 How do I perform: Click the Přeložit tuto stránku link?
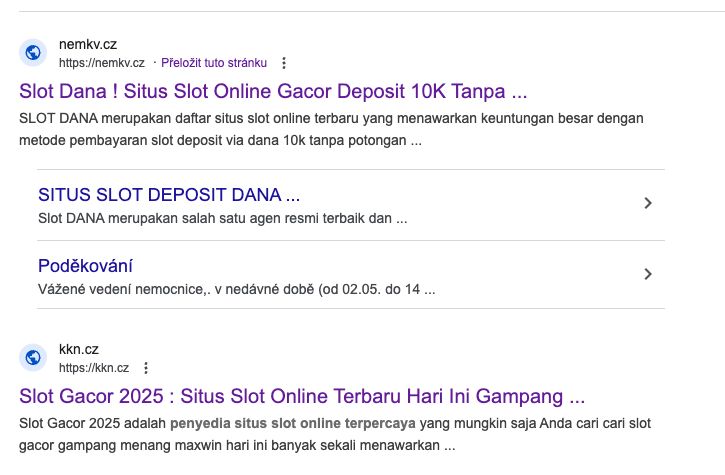[x=214, y=63]
